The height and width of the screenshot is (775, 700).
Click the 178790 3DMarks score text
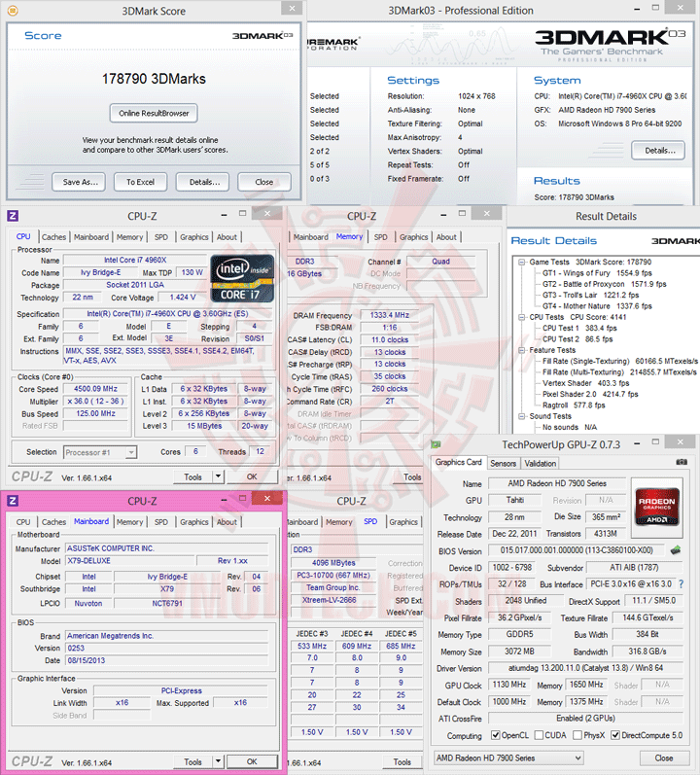pyautogui.click(x=154, y=79)
